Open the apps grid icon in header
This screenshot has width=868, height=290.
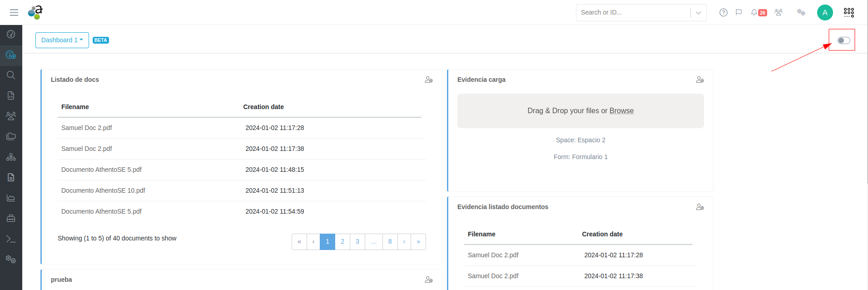coord(848,12)
